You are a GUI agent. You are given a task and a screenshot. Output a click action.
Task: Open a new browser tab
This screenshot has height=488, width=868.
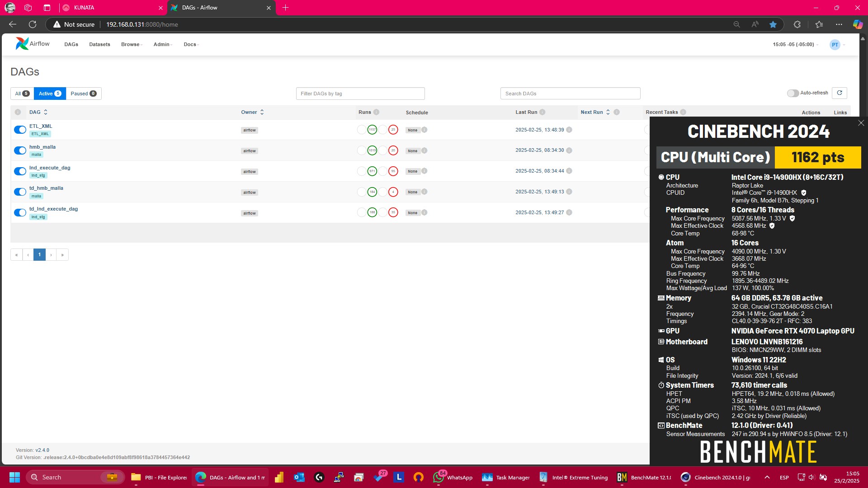285,8
